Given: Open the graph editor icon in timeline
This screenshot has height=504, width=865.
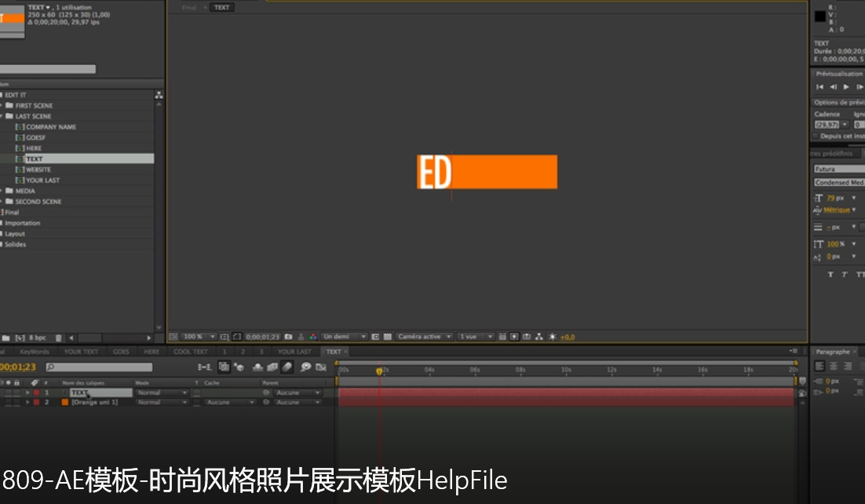Looking at the screenshot, I should point(320,367).
